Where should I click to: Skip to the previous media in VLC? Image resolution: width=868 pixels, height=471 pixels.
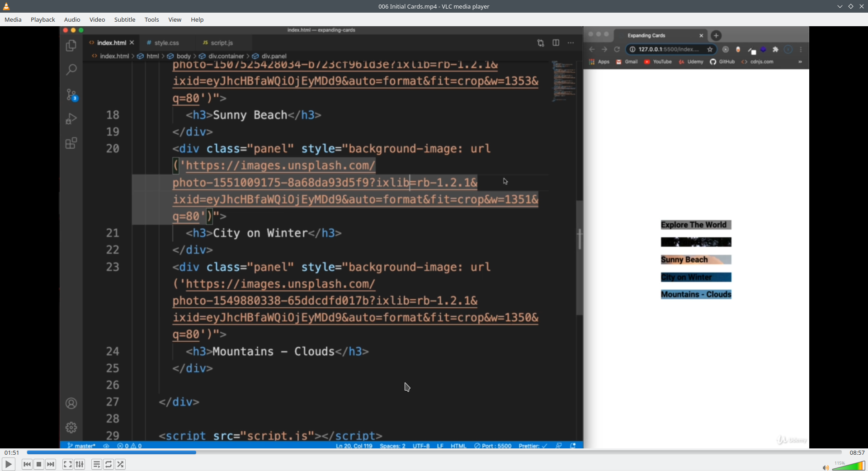click(27, 464)
